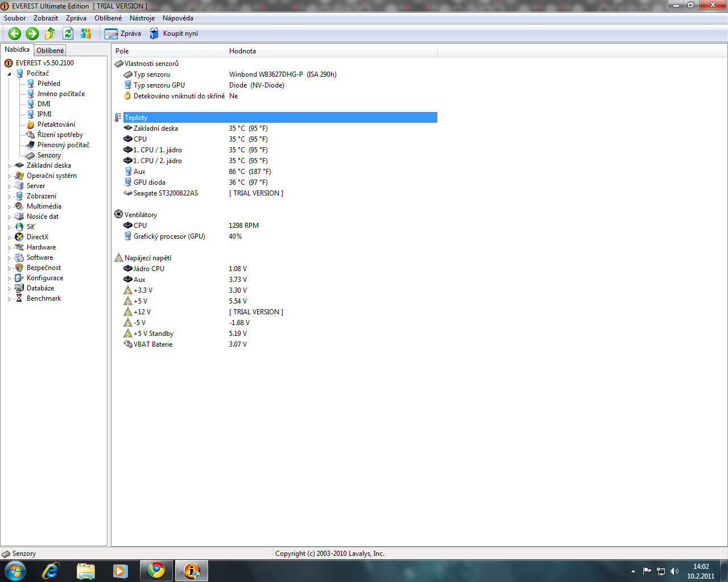Open the Zobrazit menu
Viewport: 728px width, 582px height.
click(45, 18)
